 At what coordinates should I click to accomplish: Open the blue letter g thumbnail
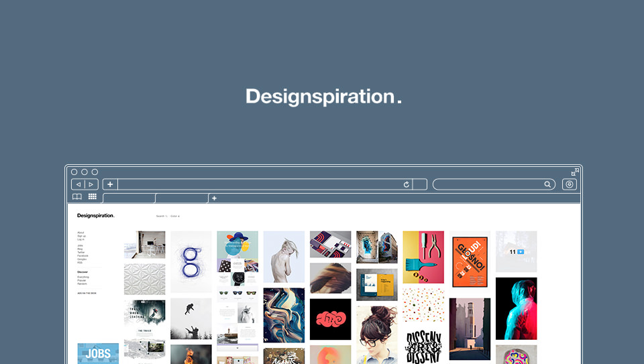tap(191, 261)
